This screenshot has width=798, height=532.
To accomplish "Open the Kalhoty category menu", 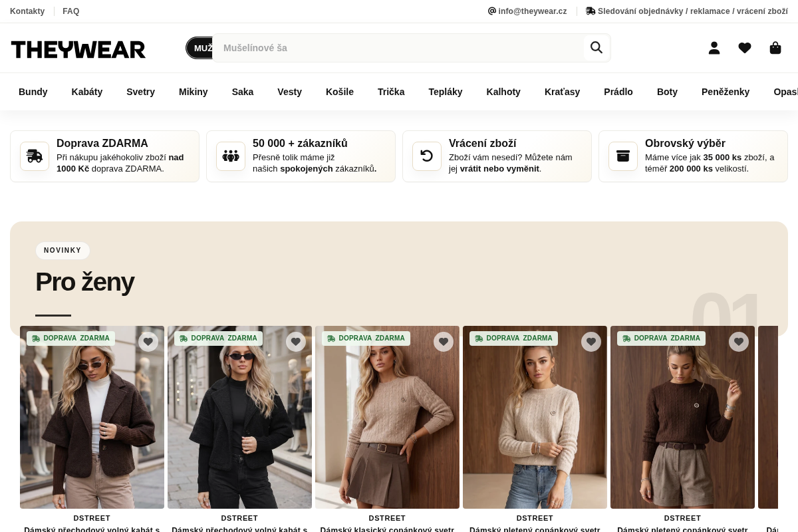I will [x=503, y=92].
